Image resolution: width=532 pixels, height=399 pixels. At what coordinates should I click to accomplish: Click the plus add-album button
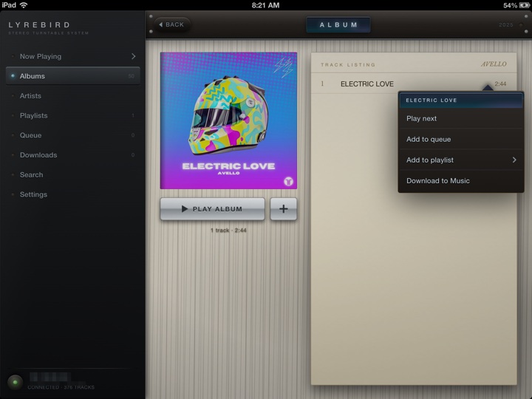click(283, 209)
